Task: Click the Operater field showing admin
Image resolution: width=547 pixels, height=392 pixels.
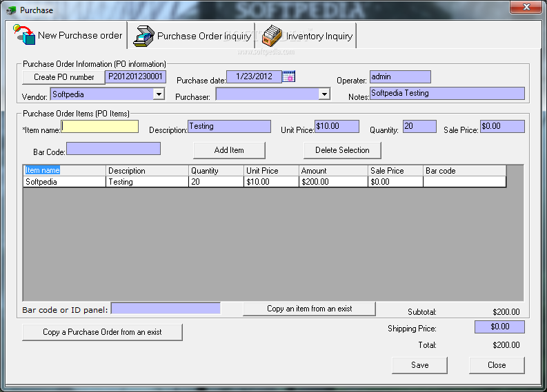Action: tap(400, 76)
